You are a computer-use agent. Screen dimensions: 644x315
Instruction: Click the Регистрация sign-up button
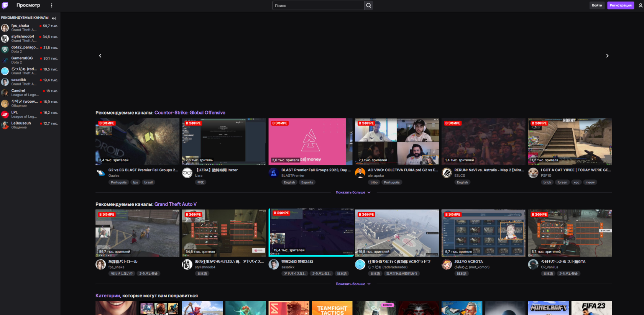[x=621, y=5]
